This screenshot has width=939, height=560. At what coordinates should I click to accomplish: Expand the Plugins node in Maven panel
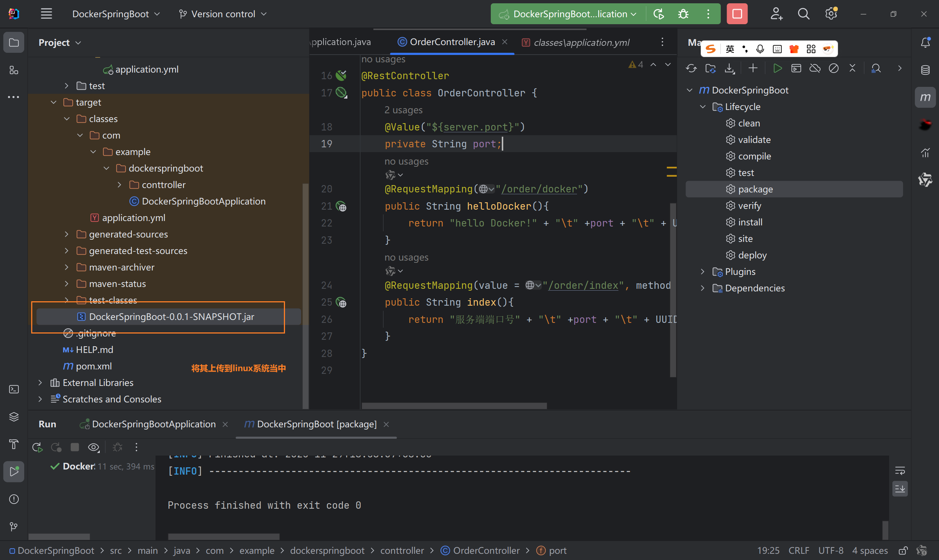(x=703, y=272)
